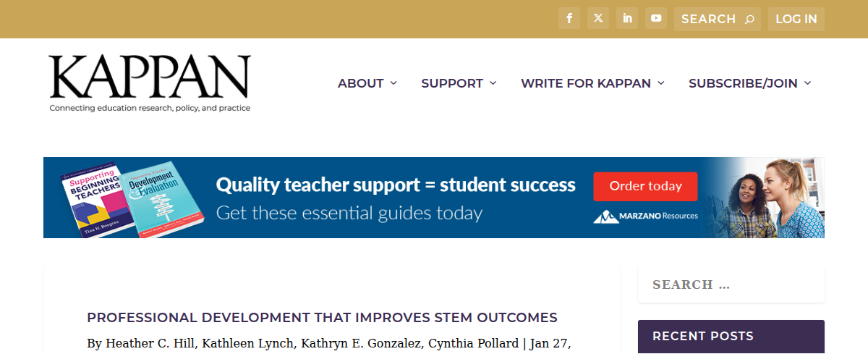The height and width of the screenshot is (354, 868).
Task: Click the Order today button
Action: pyautogui.click(x=645, y=186)
